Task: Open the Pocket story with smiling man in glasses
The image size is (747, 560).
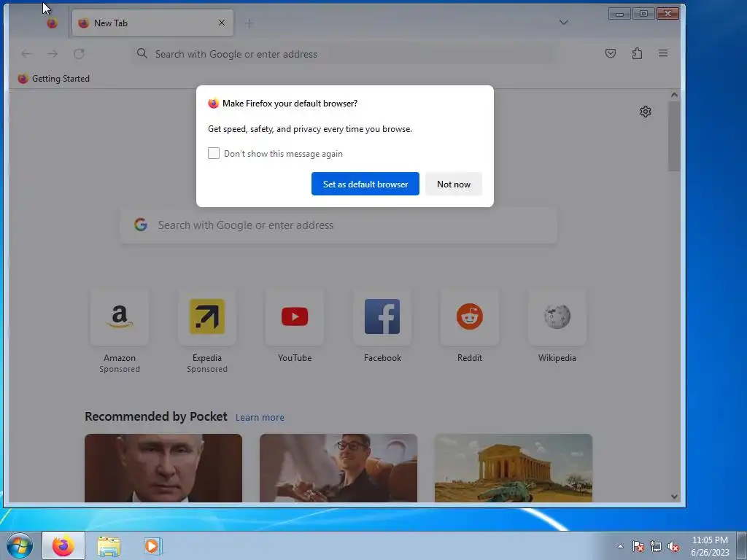Action: (x=338, y=468)
